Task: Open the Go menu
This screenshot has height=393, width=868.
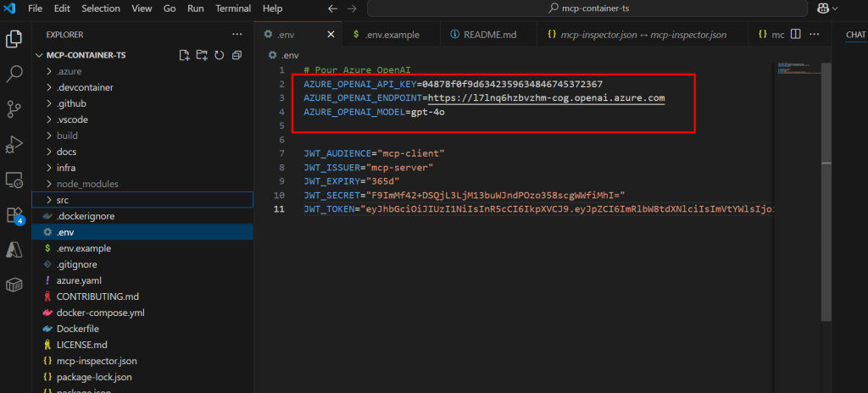Action: (x=170, y=8)
